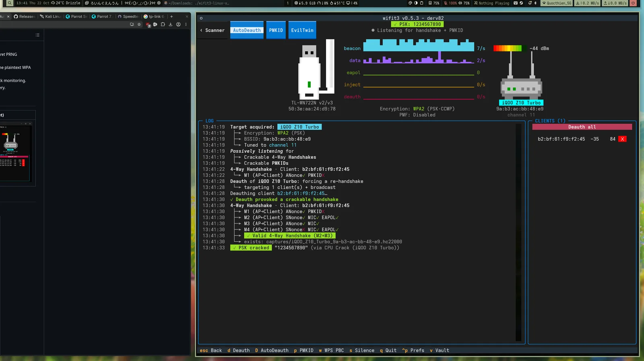Select the AutoDeauth mode button
This screenshot has width=644, height=361.
tap(247, 30)
